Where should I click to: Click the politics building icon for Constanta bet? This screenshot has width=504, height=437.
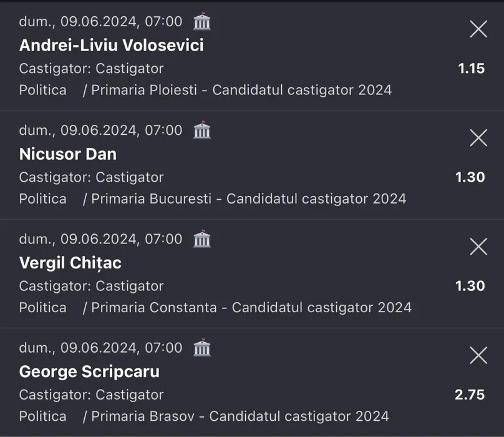[x=202, y=239]
